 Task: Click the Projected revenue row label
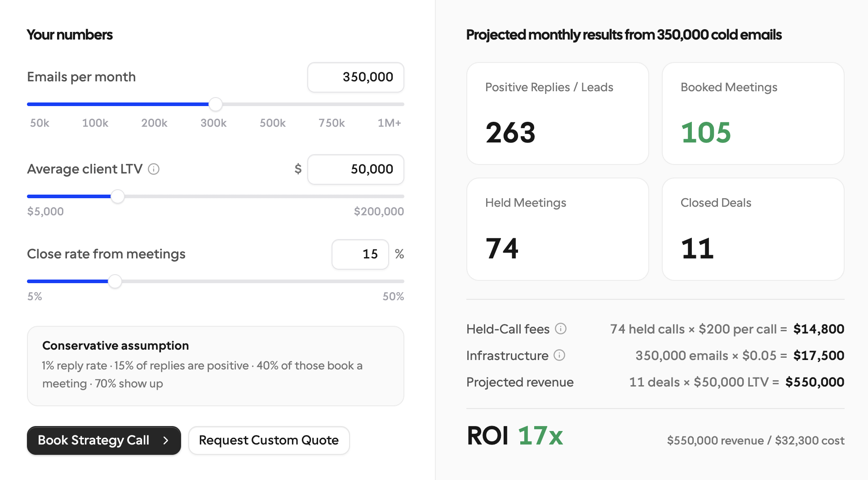[x=520, y=382]
